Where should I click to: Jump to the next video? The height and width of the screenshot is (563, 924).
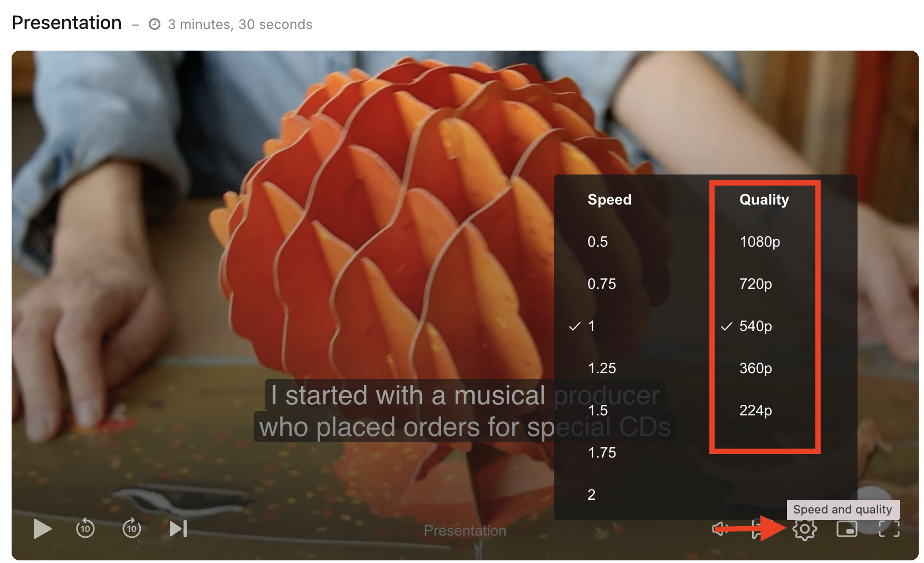click(178, 529)
